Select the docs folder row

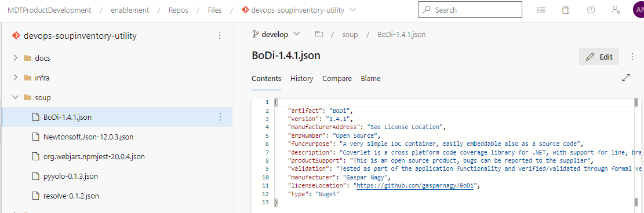coord(117,58)
